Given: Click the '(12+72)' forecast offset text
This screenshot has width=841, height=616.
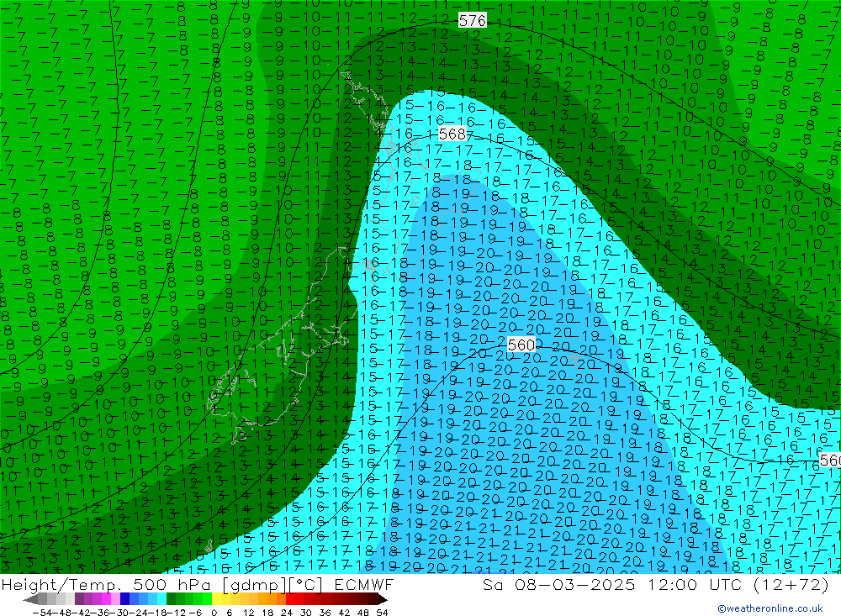Looking at the screenshot, I should coord(791,585).
